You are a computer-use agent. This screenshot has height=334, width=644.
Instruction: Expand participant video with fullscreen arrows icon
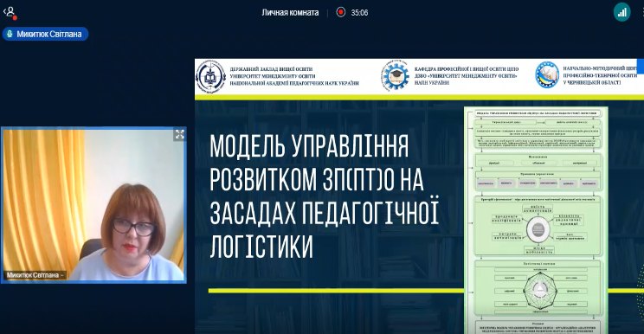pos(179,134)
